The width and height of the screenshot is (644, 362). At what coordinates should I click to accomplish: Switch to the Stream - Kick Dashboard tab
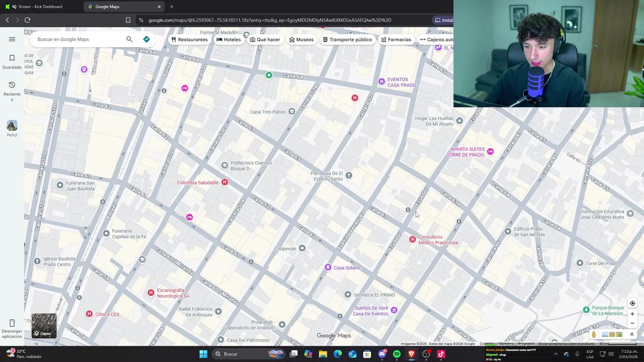(x=40, y=7)
